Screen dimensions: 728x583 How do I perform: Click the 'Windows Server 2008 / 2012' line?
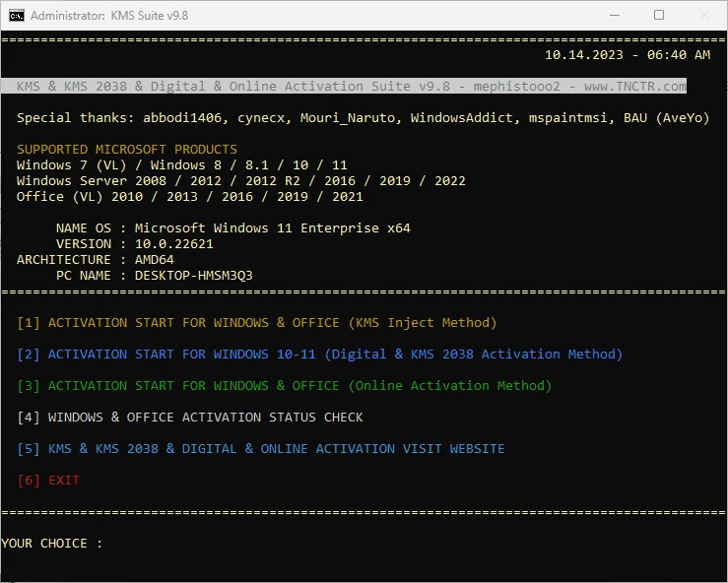(241, 180)
